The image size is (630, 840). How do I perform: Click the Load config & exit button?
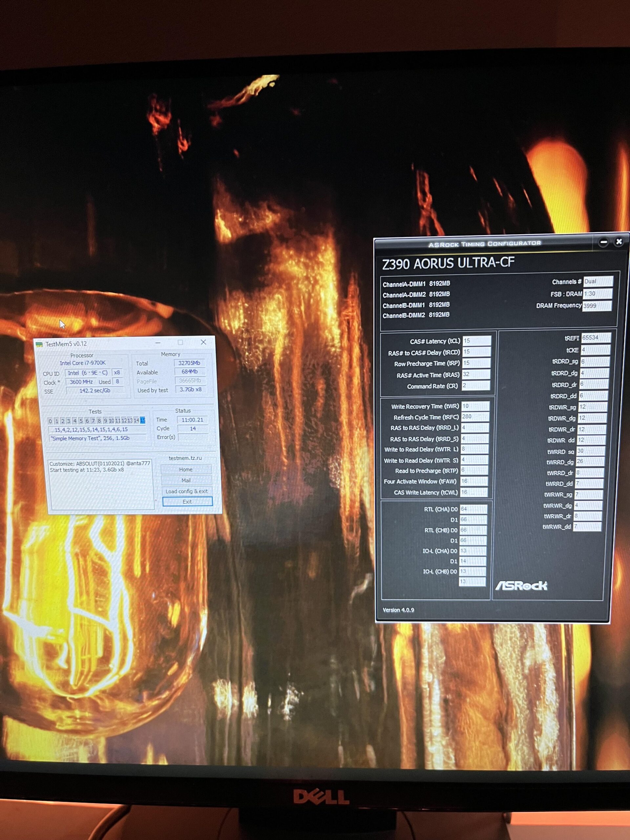[x=187, y=492]
